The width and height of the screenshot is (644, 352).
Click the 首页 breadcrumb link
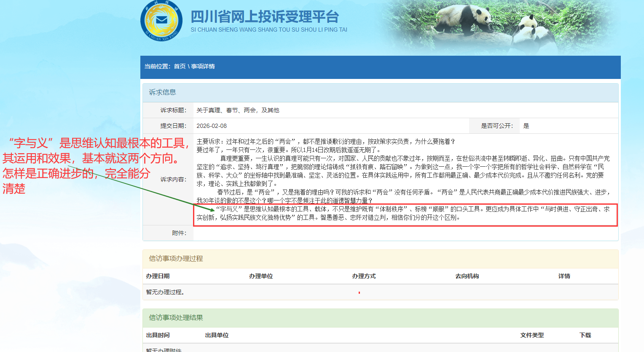click(180, 66)
